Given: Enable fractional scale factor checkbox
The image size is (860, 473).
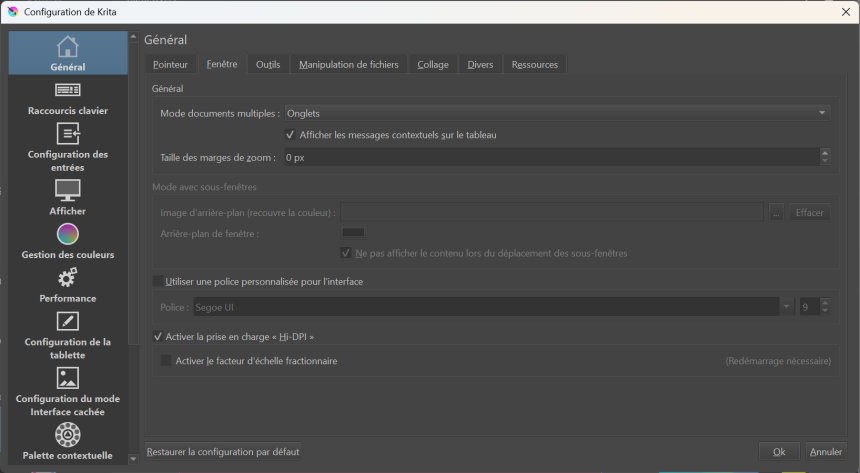Looking at the screenshot, I should tap(166, 361).
